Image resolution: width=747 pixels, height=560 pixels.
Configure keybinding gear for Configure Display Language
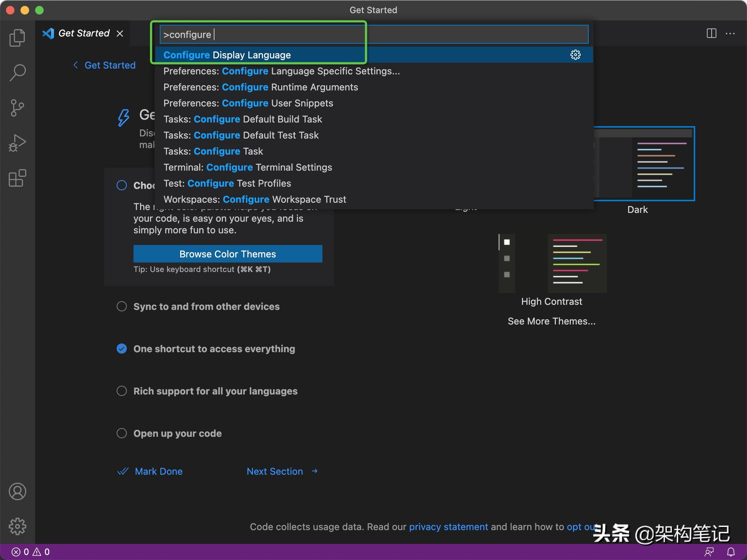click(x=575, y=55)
